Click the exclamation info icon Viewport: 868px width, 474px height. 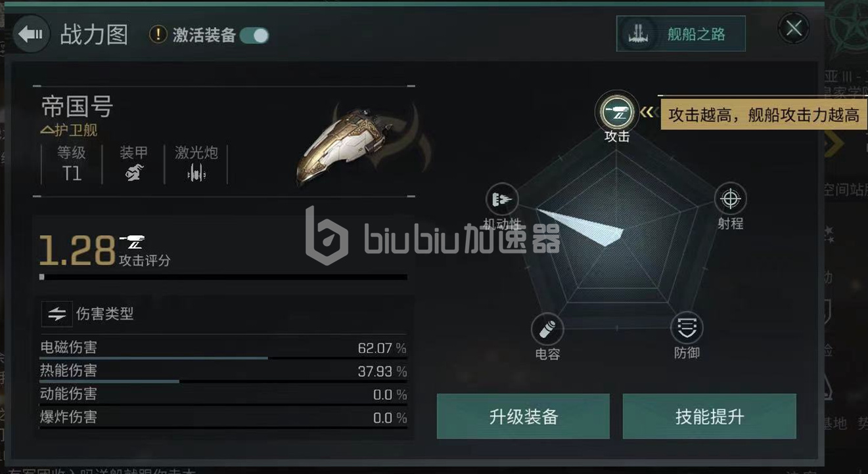tap(158, 35)
